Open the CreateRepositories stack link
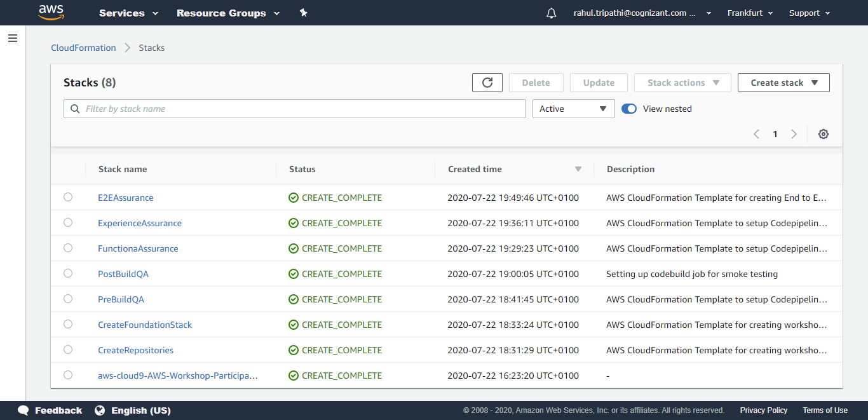Screen dimensions: 868x420 (x=135, y=350)
